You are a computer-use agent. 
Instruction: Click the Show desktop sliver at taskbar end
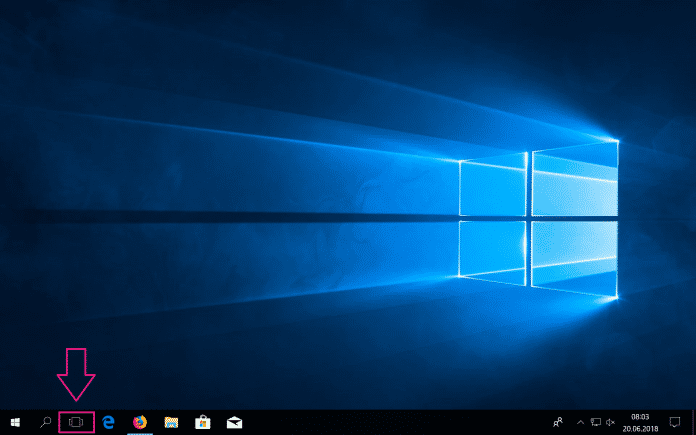693,422
